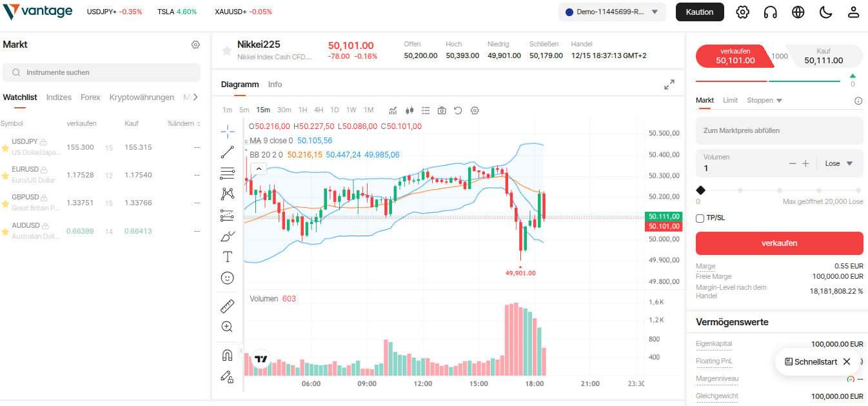Select the crosshair cursor tool
Image resolution: width=868 pixels, height=406 pixels.
[x=227, y=132]
